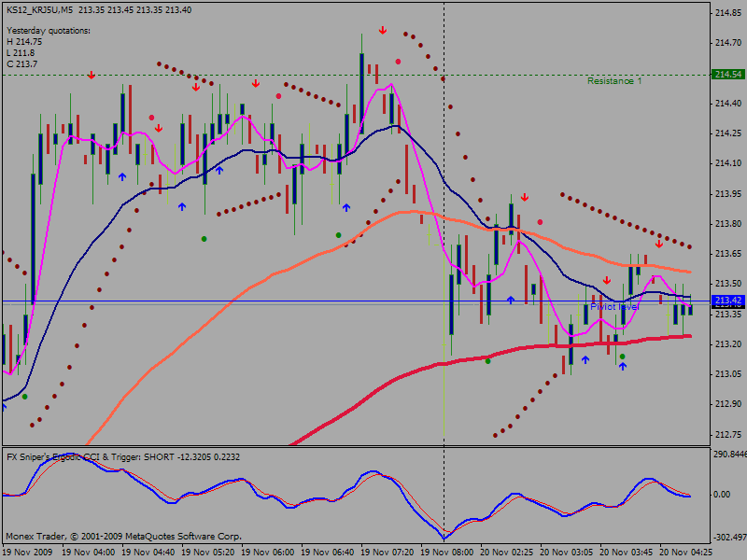
Task: Click yesterday's close value 'C 213.7'
Action: [x=21, y=63]
